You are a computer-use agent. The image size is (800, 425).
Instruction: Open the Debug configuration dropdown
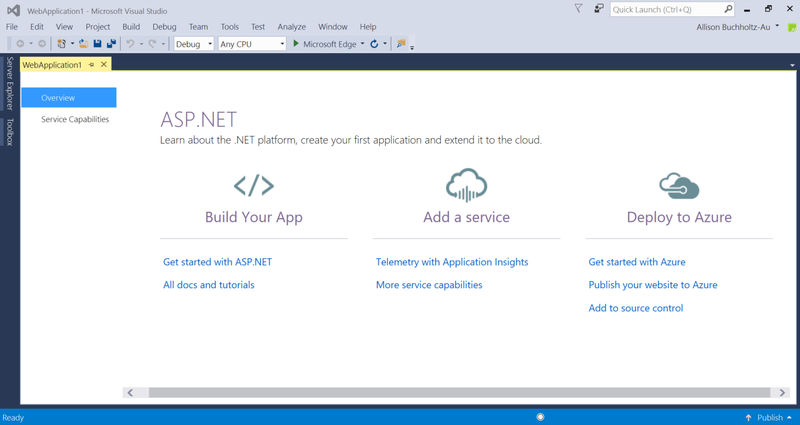[194, 44]
